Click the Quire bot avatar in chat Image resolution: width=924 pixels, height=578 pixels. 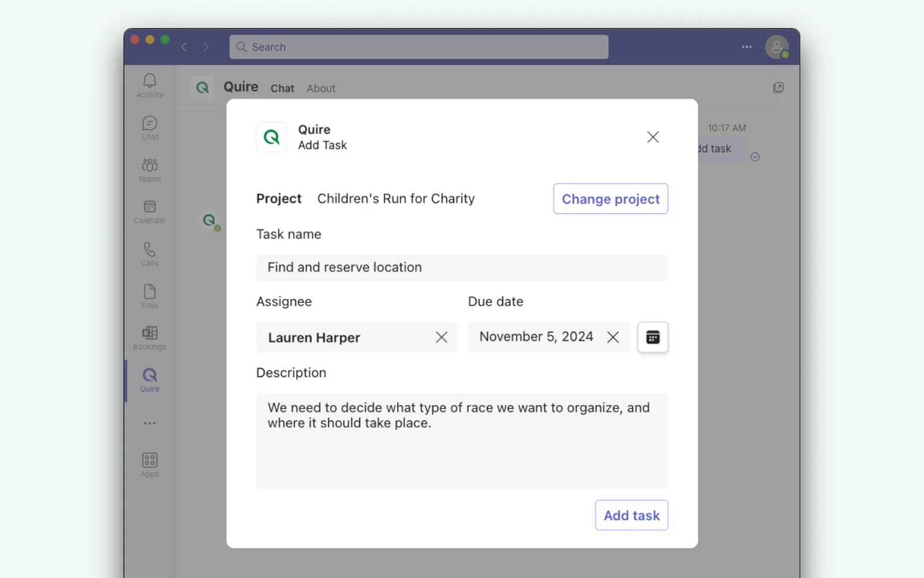[x=210, y=220]
